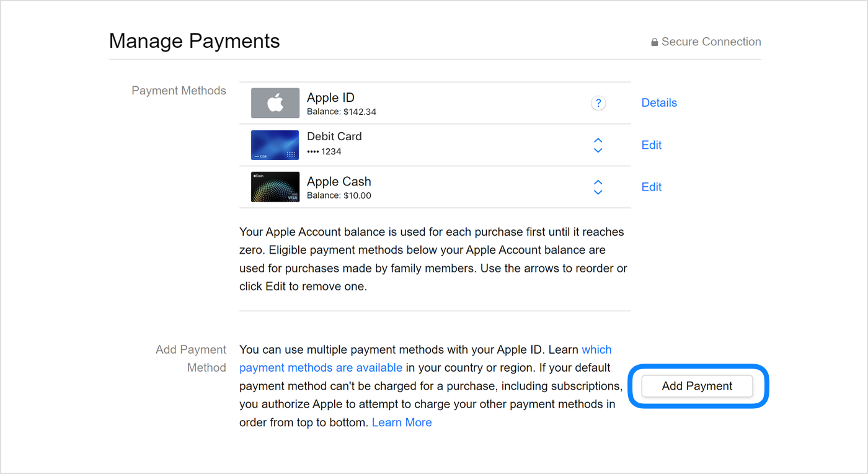The height and width of the screenshot is (474, 868).
Task: Move Debit Card up with the up arrow
Action: point(598,140)
